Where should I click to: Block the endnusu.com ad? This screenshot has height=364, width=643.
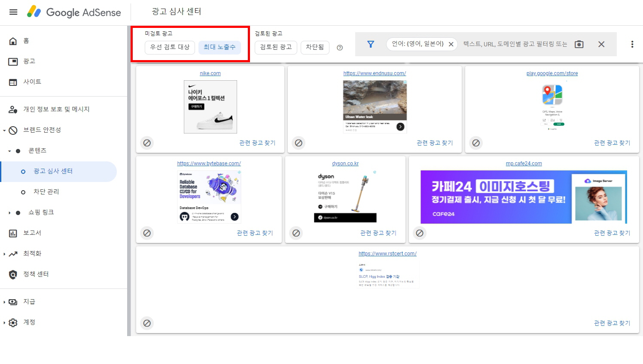pyautogui.click(x=299, y=143)
